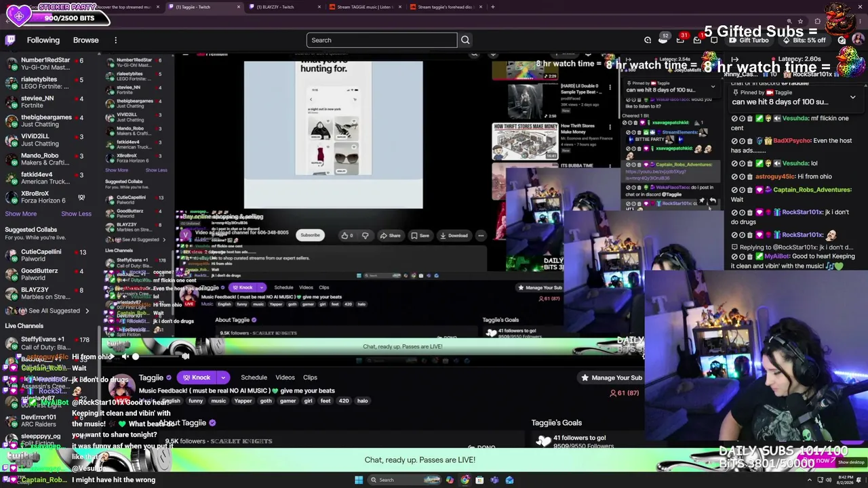Open the Following page
Viewport: 868px width, 488px height.
click(x=43, y=40)
